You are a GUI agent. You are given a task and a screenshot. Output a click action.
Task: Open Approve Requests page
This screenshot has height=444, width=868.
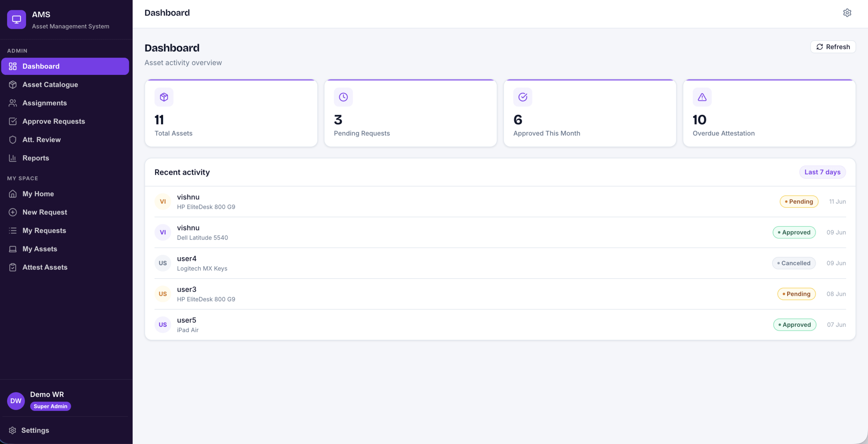click(65, 121)
